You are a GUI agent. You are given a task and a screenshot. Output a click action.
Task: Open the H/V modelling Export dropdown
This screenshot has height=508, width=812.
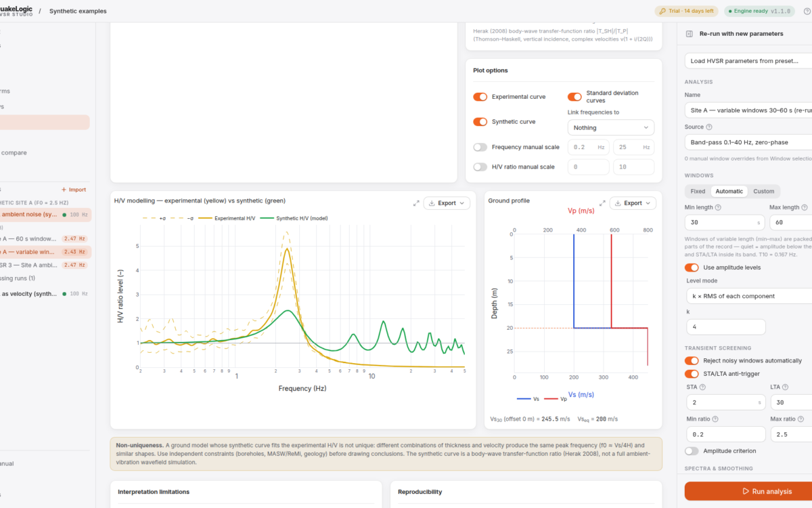pos(447,203)
